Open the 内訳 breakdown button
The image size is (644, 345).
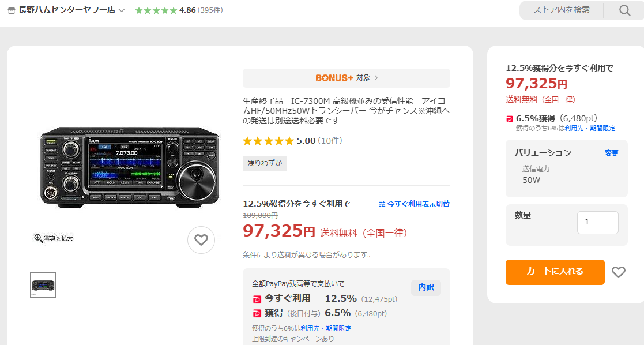[x=425, y=287]
